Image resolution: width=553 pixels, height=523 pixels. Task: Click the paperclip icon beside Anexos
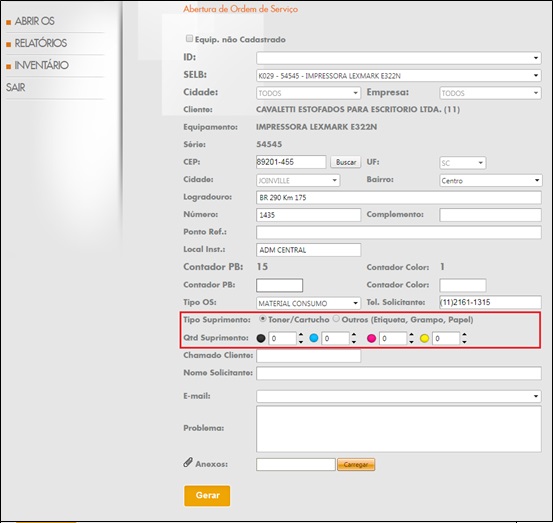pos(188,462)
